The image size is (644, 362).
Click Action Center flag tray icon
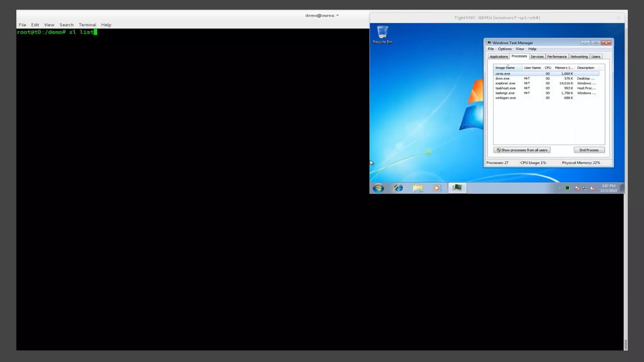coord(577,188)
